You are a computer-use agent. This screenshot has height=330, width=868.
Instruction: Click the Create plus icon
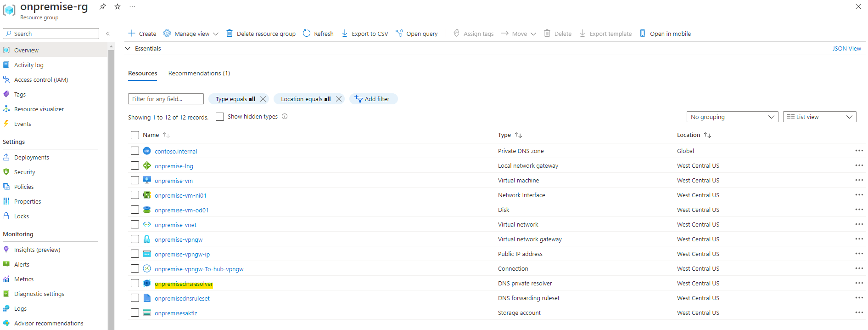(132, 33)
